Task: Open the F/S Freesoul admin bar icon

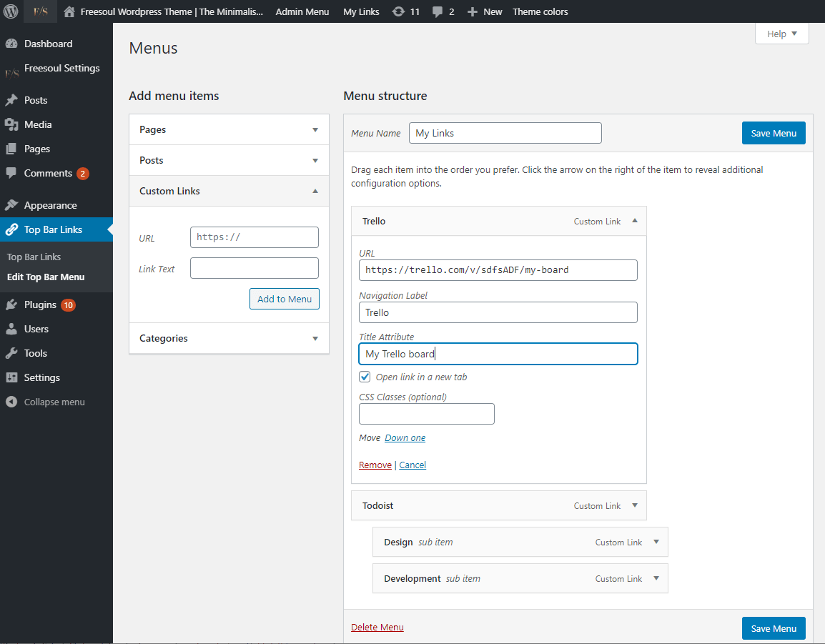Action: (41, 11)
